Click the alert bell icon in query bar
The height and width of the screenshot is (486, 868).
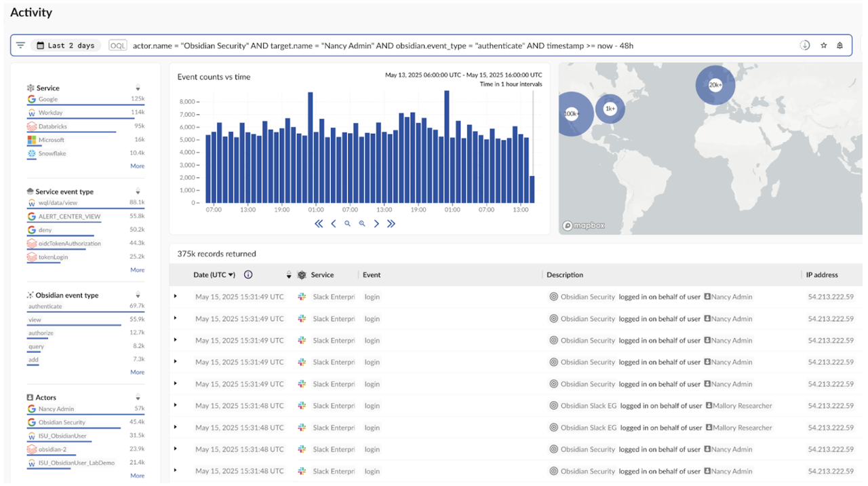840,45
